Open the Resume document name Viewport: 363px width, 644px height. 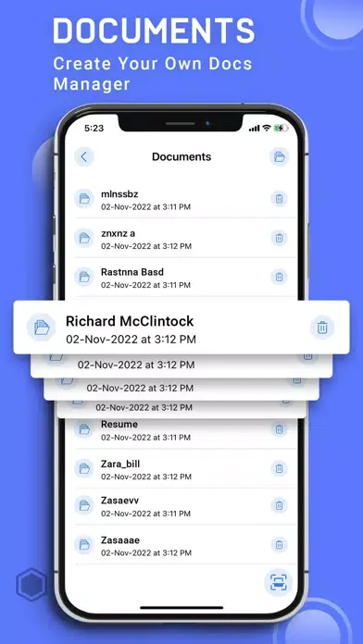pyautogui.click(x=119, y=425)
